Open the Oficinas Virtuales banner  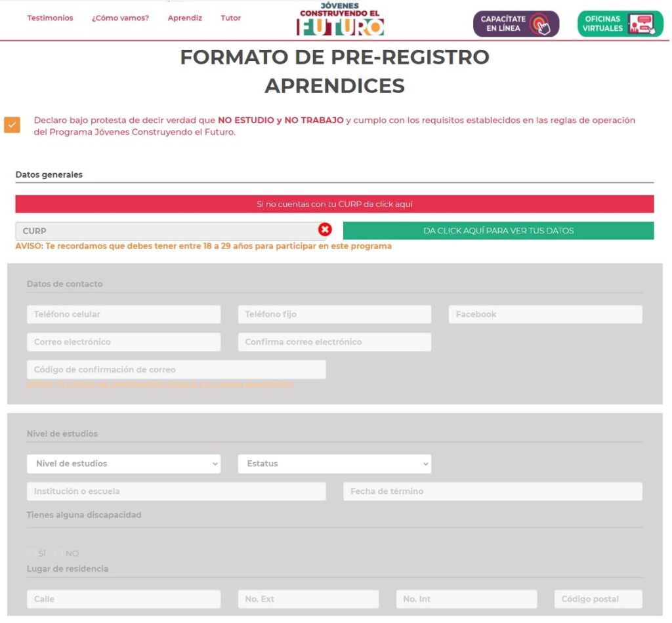tap(620, 24)
